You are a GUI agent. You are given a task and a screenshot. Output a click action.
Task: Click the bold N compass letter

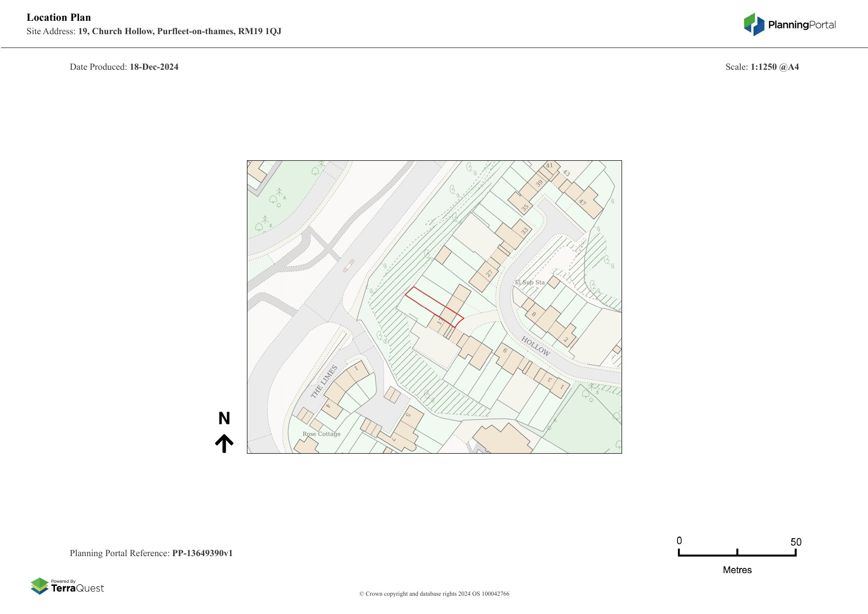(224, 419)
